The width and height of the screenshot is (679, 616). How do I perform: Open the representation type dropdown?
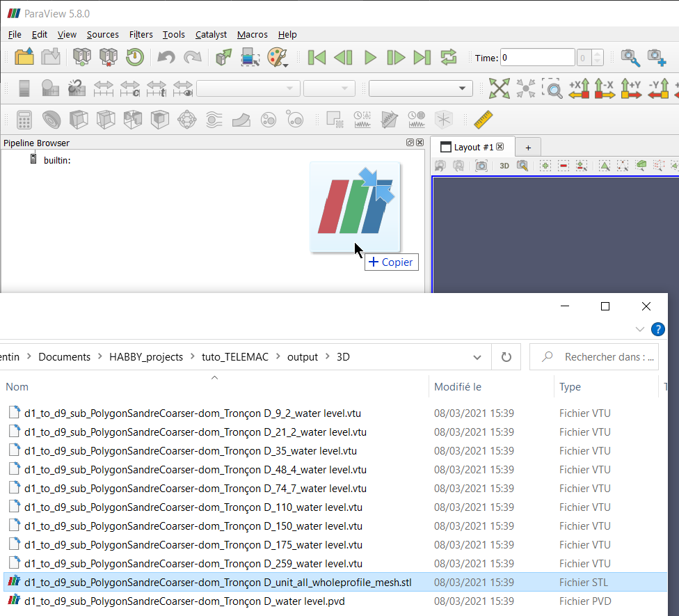(420, 88)
